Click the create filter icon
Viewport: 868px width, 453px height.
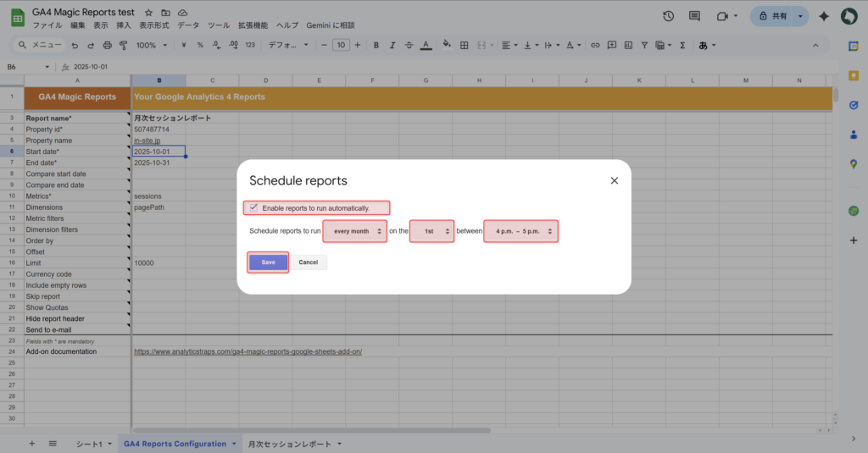[x=644, y=46]
